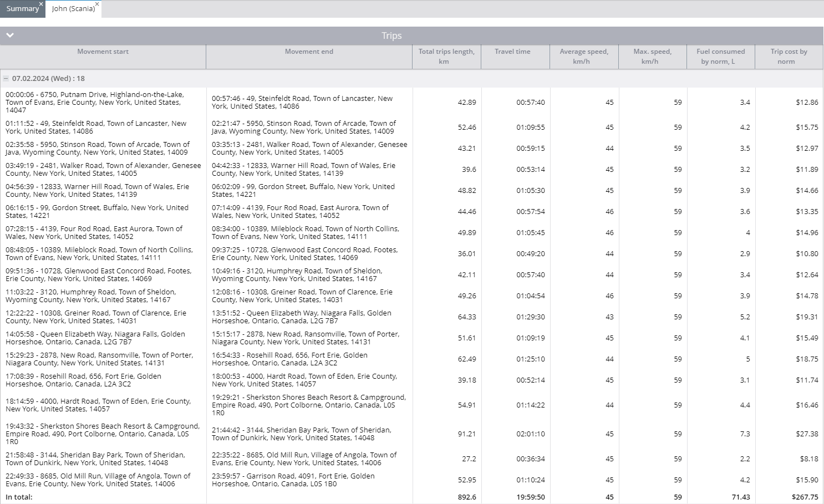Screen dimensions: 824x504
Task: Click the Max. speed column header
Action: [x=652, y=56]
